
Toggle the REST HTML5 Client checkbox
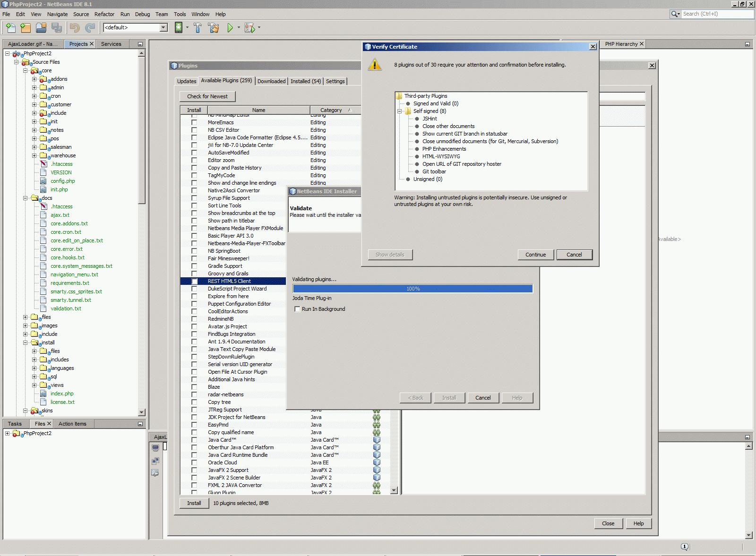point(194,281)
